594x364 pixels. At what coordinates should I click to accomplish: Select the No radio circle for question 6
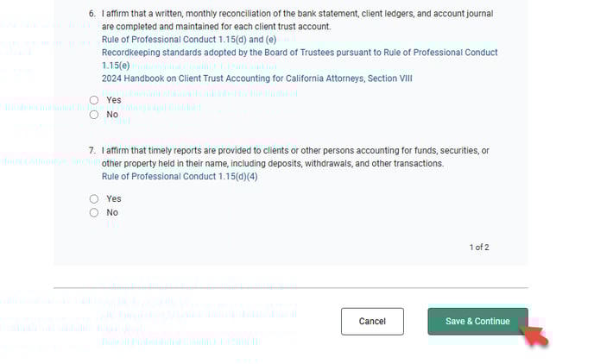click(94, 114)
